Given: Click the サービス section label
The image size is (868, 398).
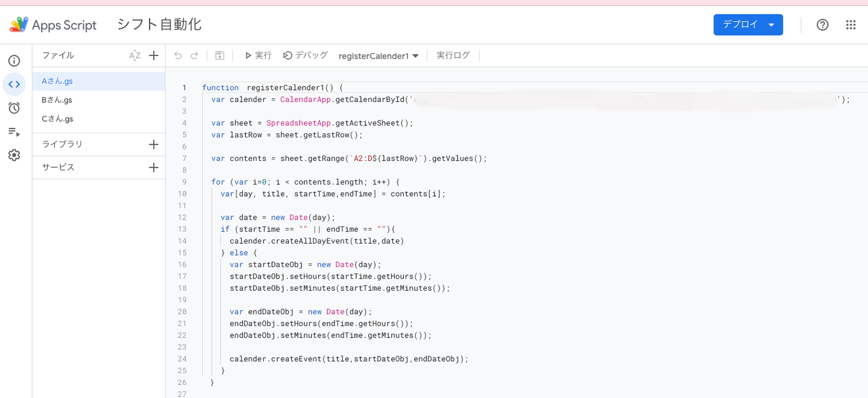Looking at the screenshot, I should 58,168.
